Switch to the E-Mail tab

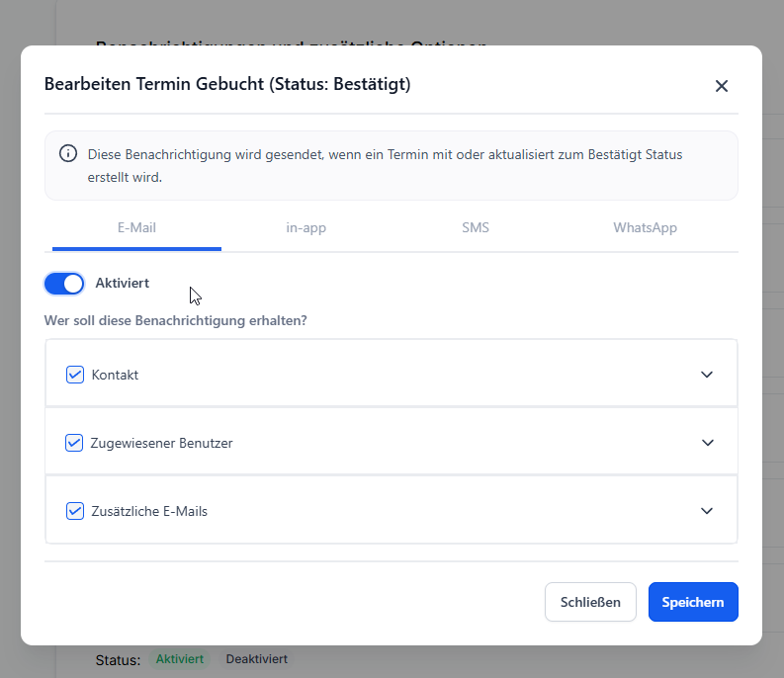pos(136,228)
